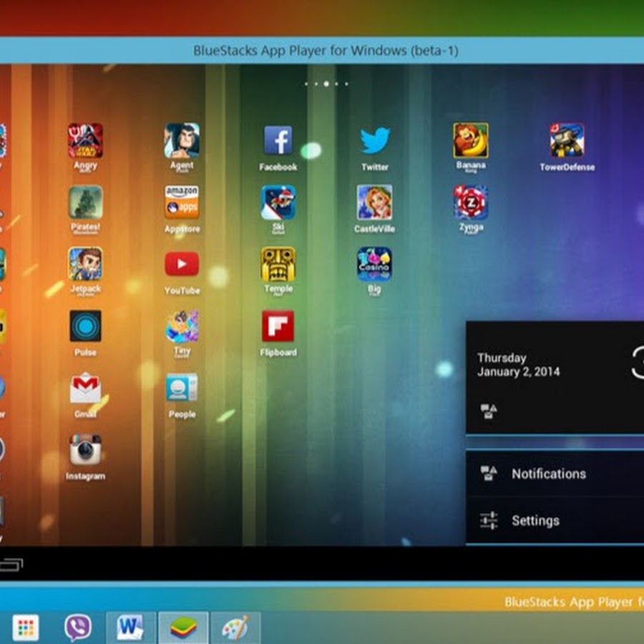Screen dimensions: 644x644
Task: Open the YouTube app icon
Action: point(182,265)
